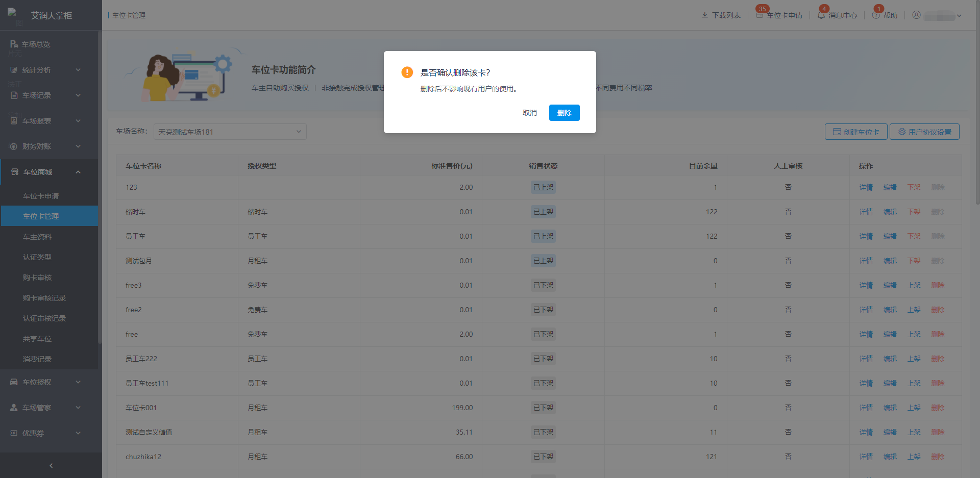Click the 已上架 status in 123 row

(543, 187)
